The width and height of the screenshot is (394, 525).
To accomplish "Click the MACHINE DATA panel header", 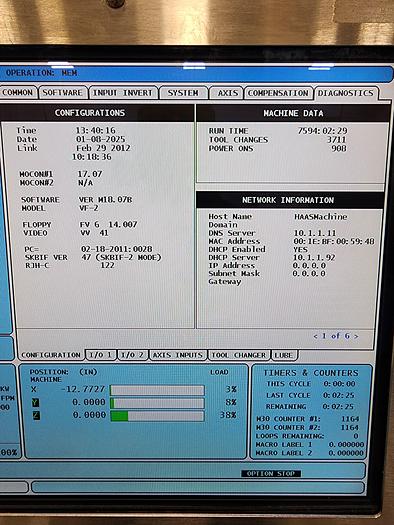I will 293,113.
